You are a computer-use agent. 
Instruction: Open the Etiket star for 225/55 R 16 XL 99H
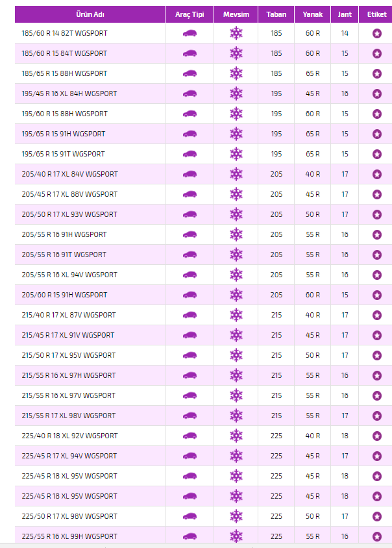377,537
